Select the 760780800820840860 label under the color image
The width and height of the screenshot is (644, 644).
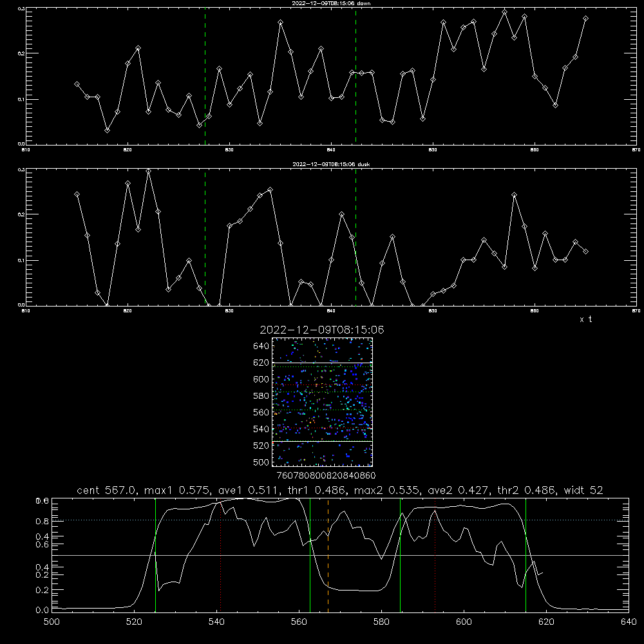point(326,476)
